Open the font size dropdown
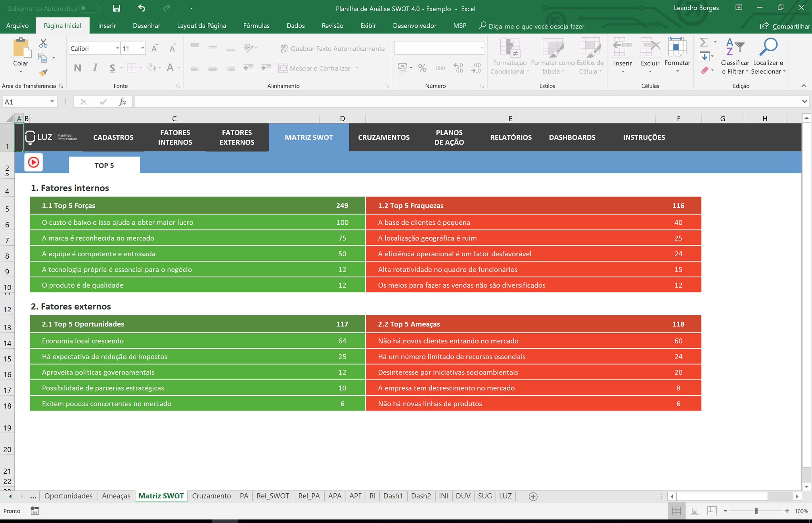 coord(143,48)
